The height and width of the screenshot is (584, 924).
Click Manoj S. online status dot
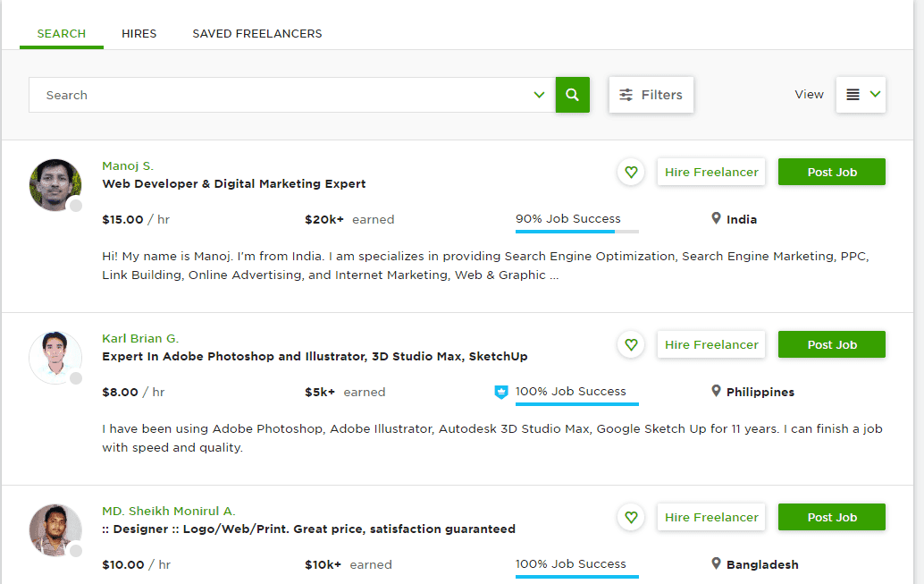pos(76,206)
